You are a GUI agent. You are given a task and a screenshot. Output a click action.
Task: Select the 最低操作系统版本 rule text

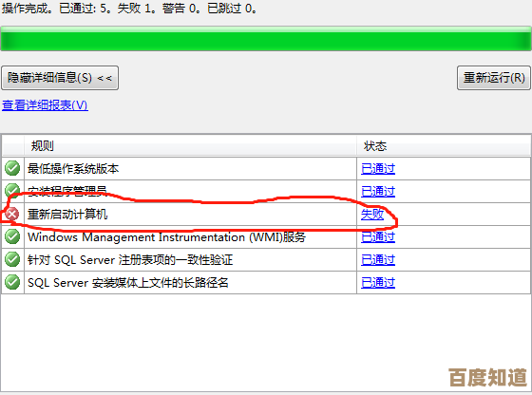click(73, 168)
